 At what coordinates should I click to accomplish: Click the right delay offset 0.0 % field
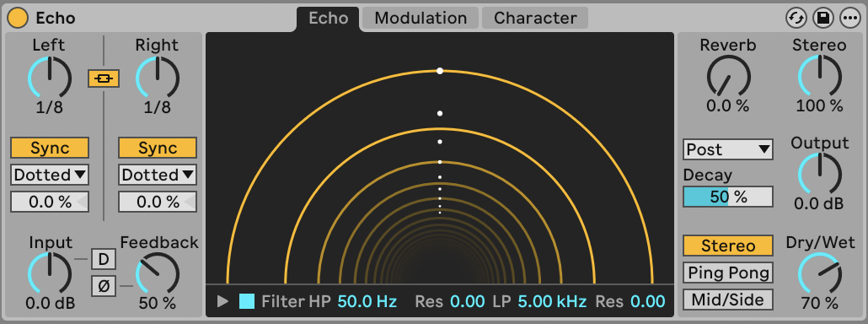click(x=158, y=202)
